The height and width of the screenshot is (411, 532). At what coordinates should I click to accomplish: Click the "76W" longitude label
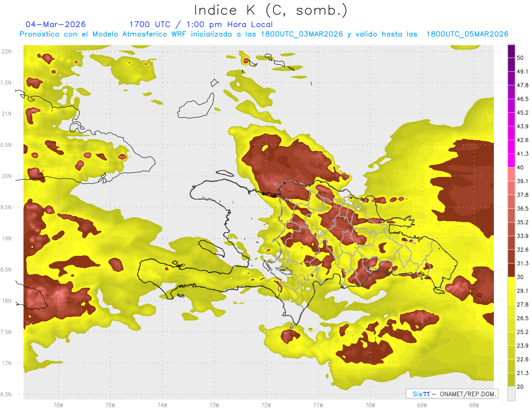58,405
